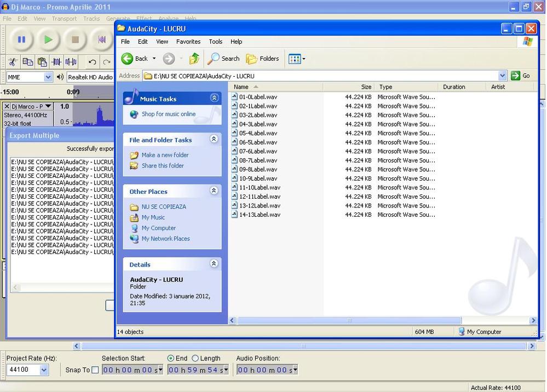The height and width of the screenshot is (392, 547).
Task: Open the Explorer Help menu
Action: tap(236, 42)
